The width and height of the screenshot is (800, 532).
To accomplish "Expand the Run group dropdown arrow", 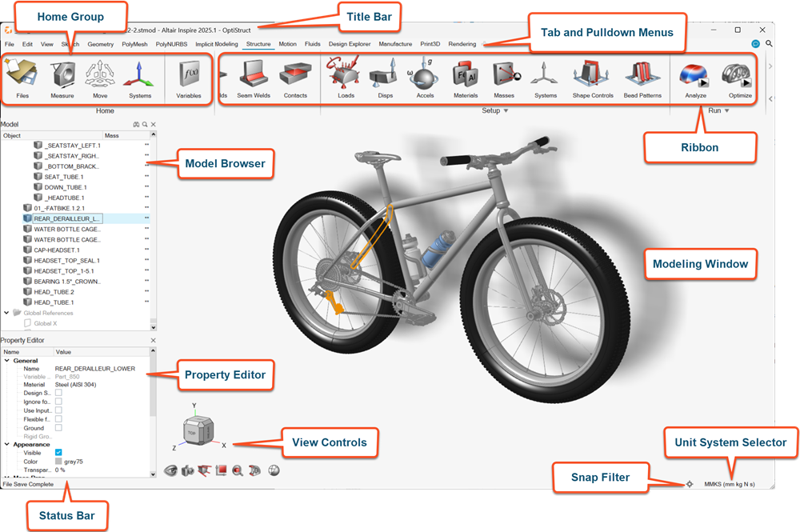I will click(727, 110).
